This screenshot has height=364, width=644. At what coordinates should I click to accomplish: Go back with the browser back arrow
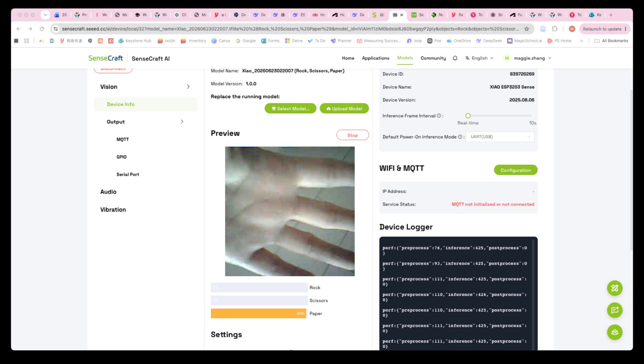19,29
